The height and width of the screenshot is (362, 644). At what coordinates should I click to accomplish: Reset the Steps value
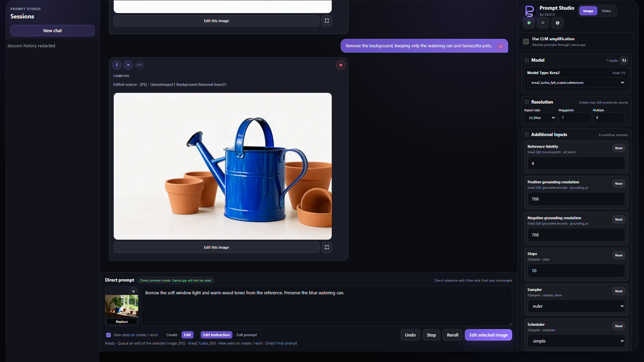click(x=619, y=255)
